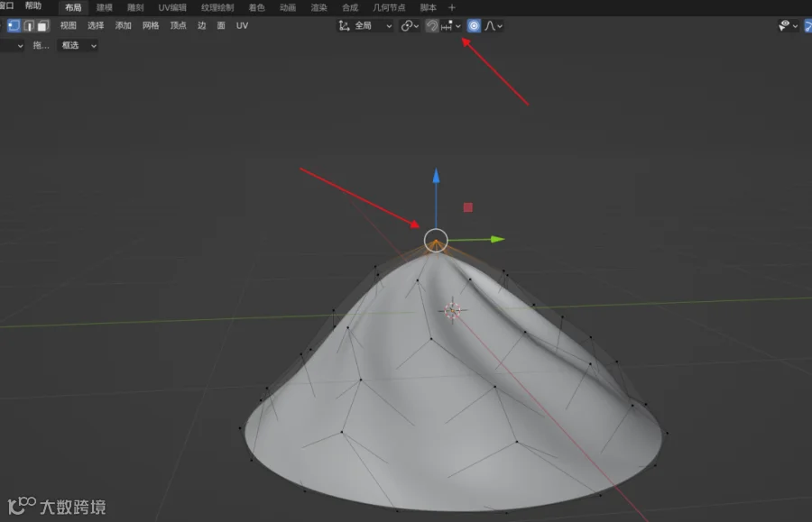Open the 网格 menu
812x522 pixels.
point(150,26)
